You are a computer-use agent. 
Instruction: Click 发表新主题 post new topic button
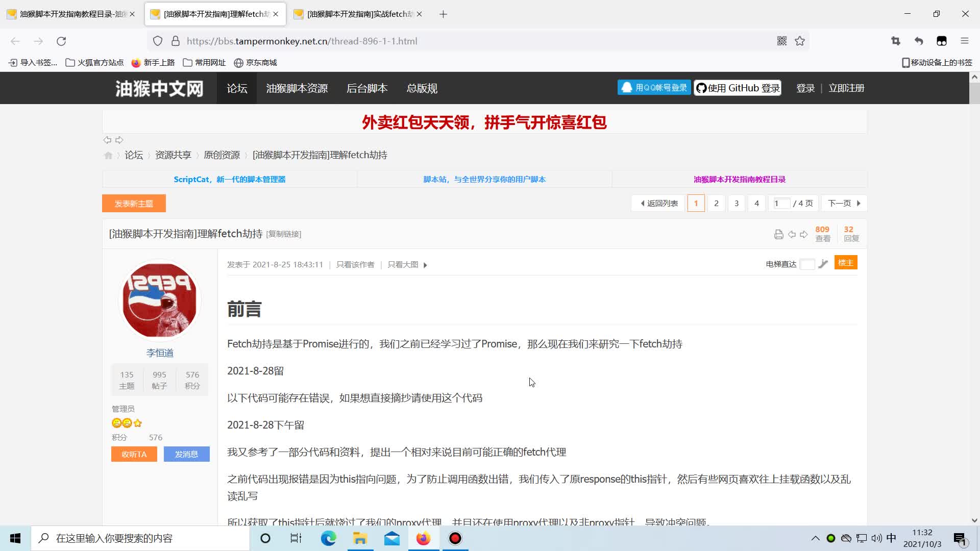tap(134, 203)
